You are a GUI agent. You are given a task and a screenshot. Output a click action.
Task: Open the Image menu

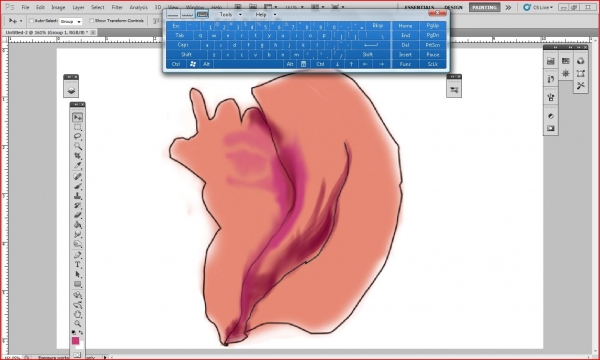click(58, 7)
